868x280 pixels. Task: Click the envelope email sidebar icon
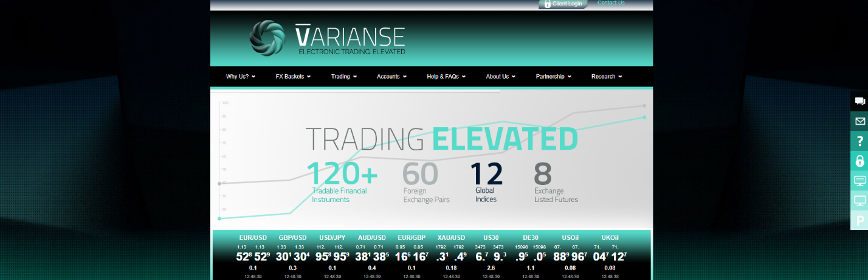pyautogui.click(x=859, y=121)
